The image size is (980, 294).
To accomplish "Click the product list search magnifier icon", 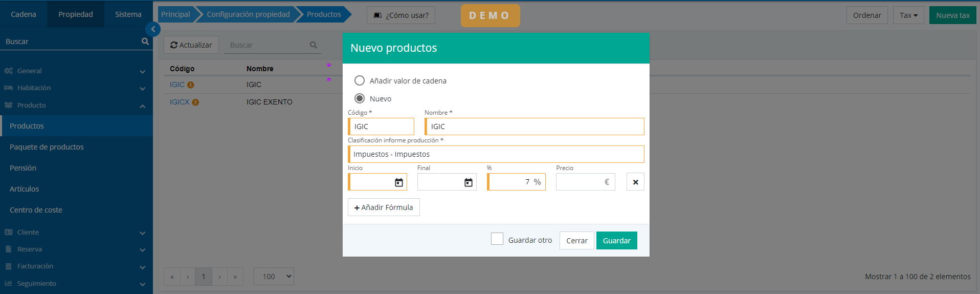I will pos(313,45).
